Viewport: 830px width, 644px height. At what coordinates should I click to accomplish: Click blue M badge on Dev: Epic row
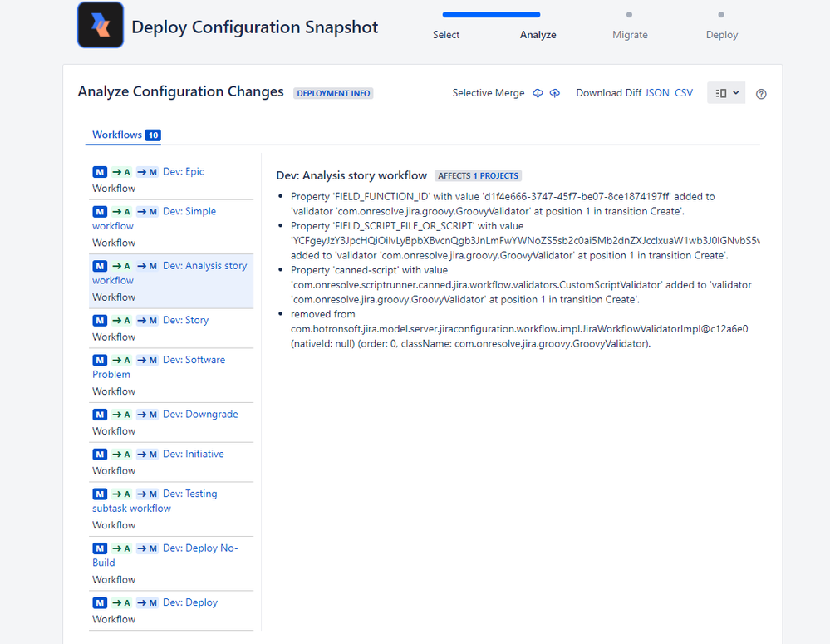[100, 171]
